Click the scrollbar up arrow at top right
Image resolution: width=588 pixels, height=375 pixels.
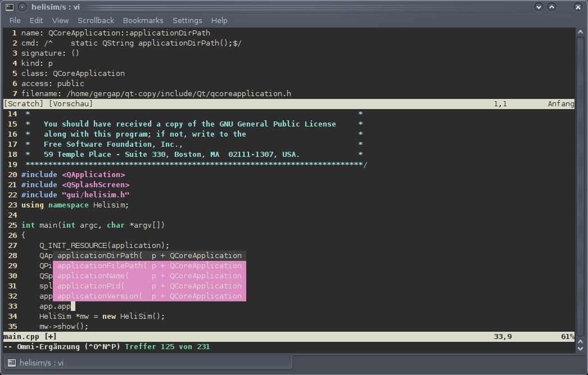[x=581, y=32]
